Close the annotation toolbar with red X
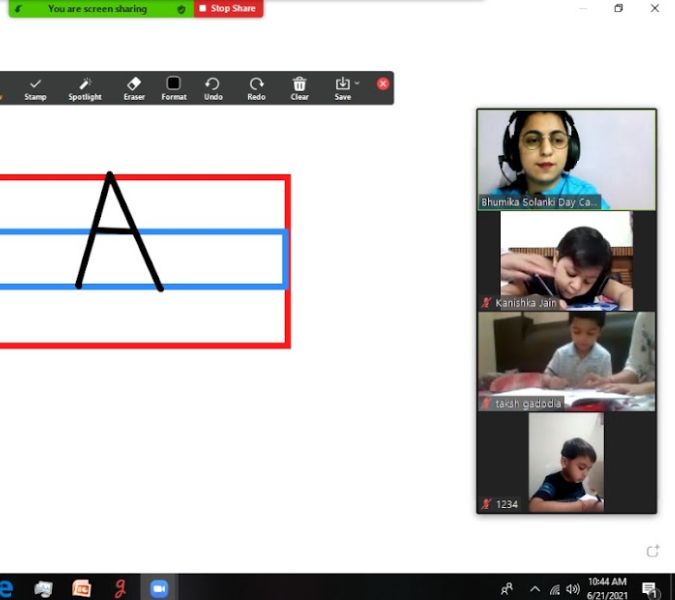Viewport: 675px width, 600px height. pos(383,84)
